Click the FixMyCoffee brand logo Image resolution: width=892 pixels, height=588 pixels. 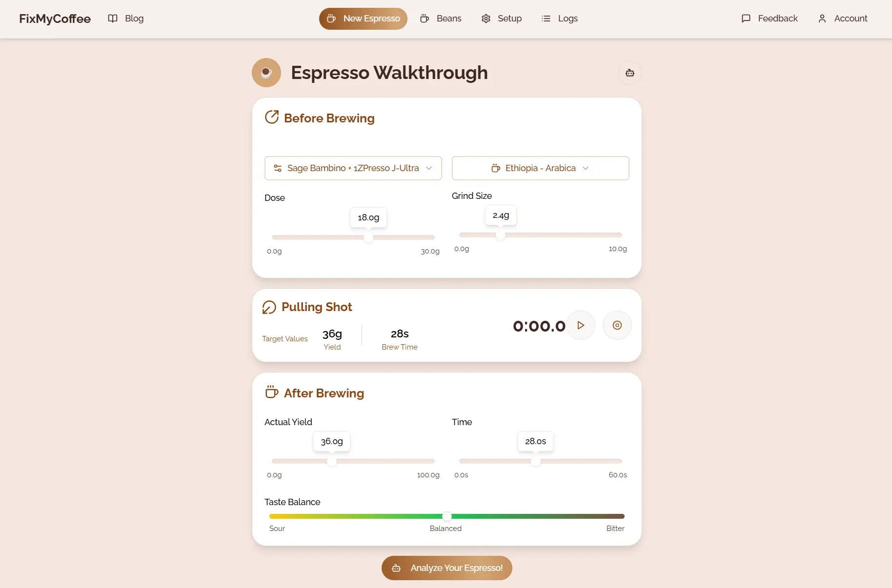click(55, 19)
